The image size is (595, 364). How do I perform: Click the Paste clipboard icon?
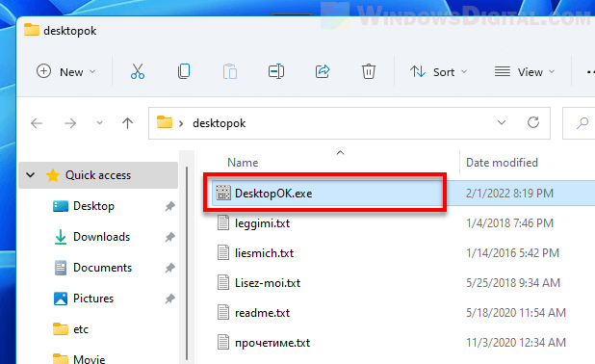tap(230, 71)
